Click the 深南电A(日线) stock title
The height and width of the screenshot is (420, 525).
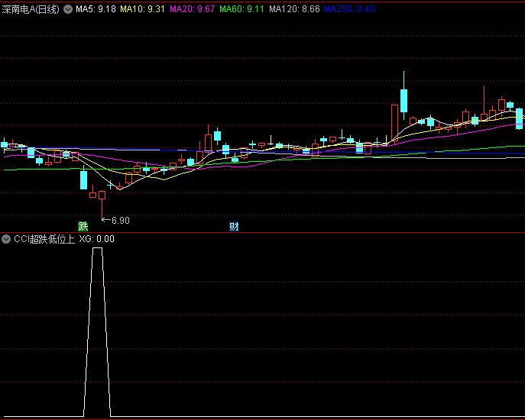pos(31,9)
